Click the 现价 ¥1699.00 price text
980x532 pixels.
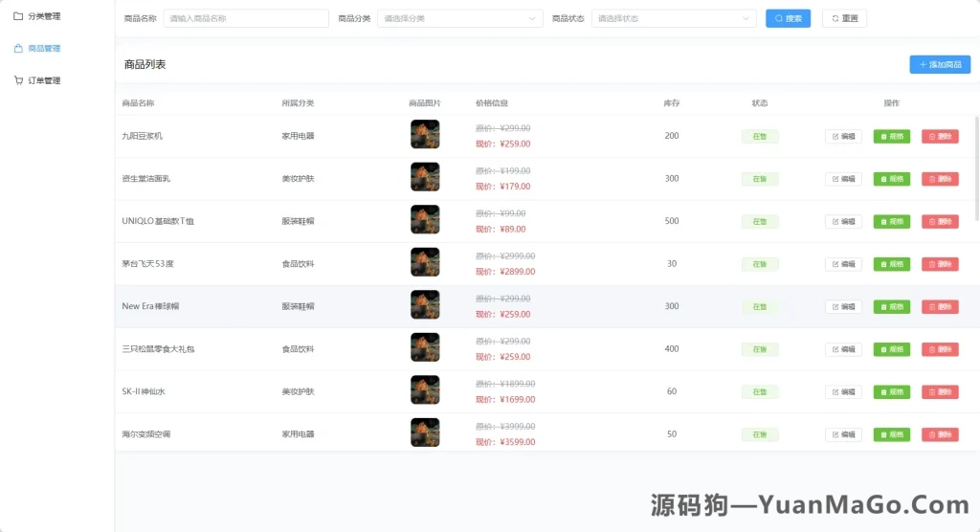click(x=505, y=399)
